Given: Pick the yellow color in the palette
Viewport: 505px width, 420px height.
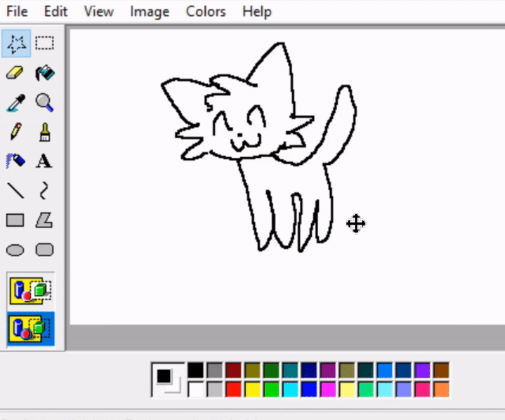Looking at the screenshot, I should coord(253,390).
